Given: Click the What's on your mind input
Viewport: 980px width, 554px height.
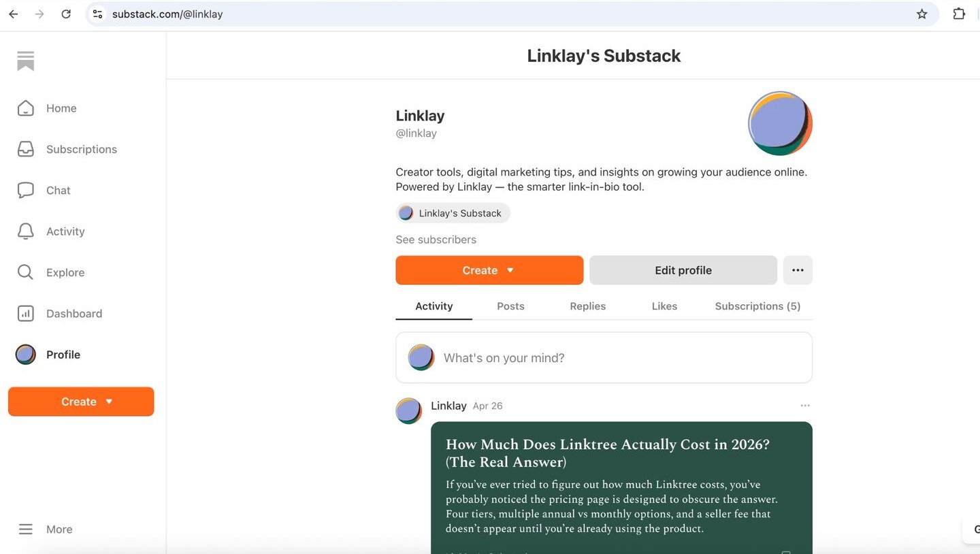Looking at the screenshot, I should point(604,357).
